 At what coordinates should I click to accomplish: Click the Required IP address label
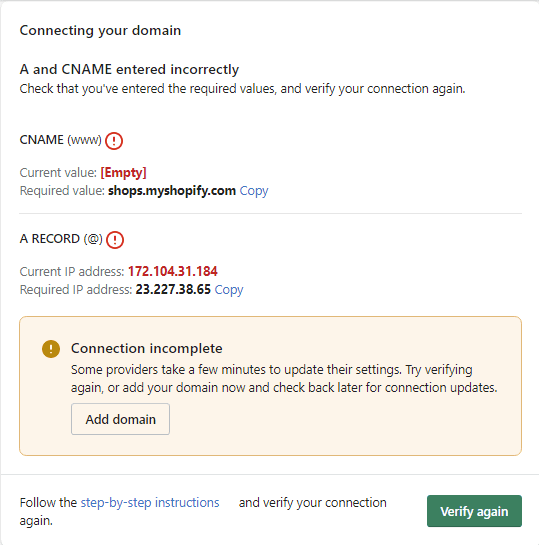pos(76,290)
